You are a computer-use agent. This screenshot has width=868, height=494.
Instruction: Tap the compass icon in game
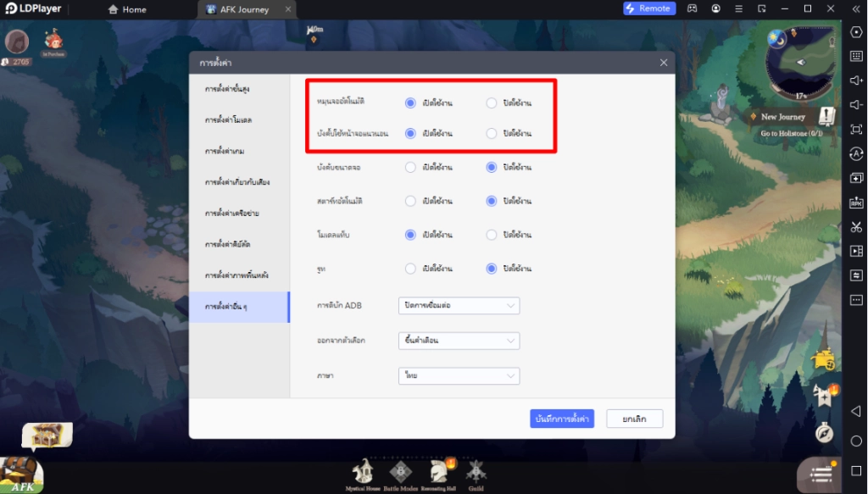pos(824,433)
